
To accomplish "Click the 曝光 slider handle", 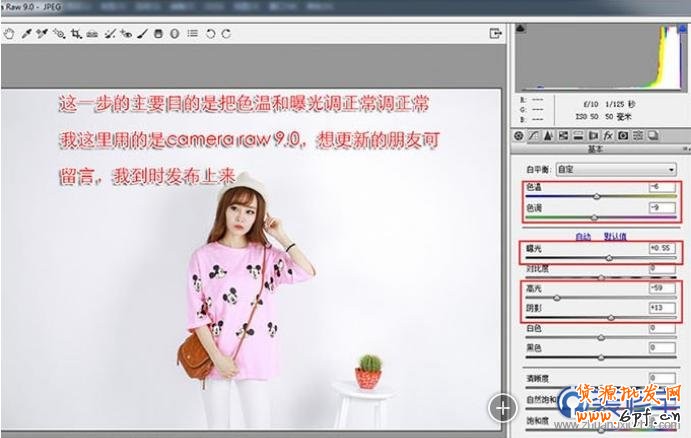I will pos(609,257).
